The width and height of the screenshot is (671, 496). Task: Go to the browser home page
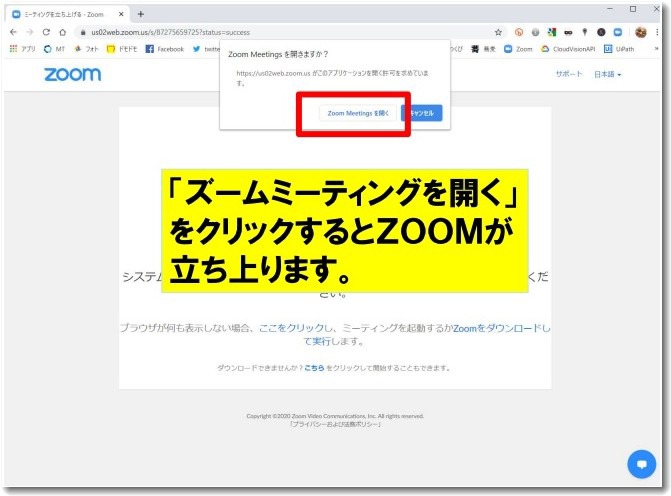coord(62,32)
